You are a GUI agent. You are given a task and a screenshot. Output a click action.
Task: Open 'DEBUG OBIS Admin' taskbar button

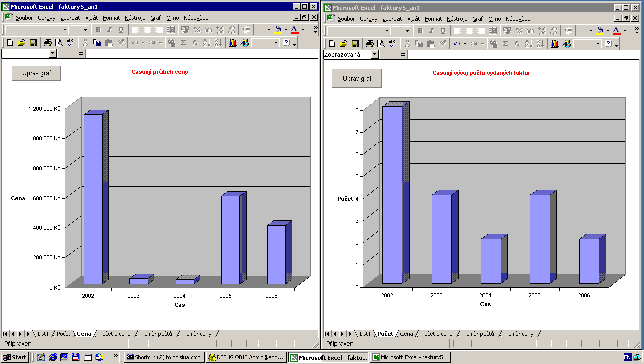click(247, 357)
